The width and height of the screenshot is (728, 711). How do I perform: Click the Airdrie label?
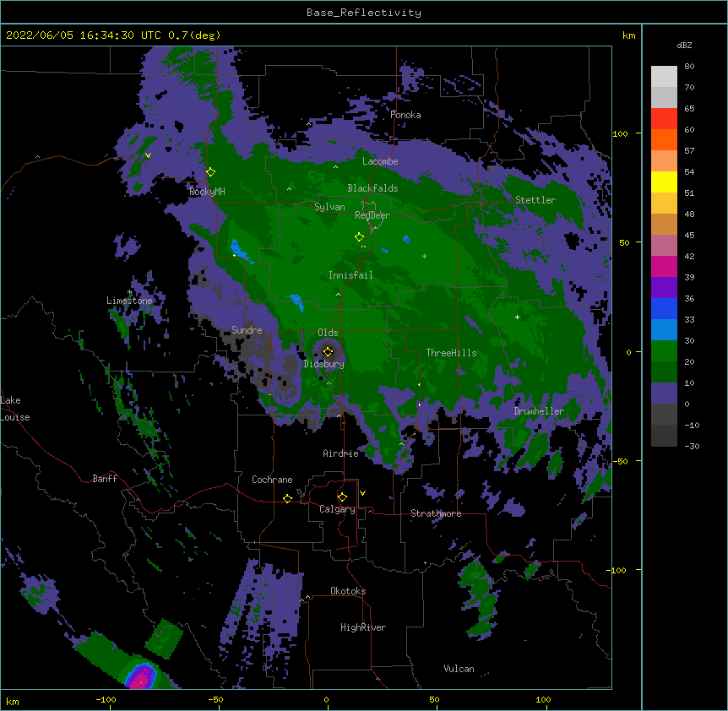(340, 453)
